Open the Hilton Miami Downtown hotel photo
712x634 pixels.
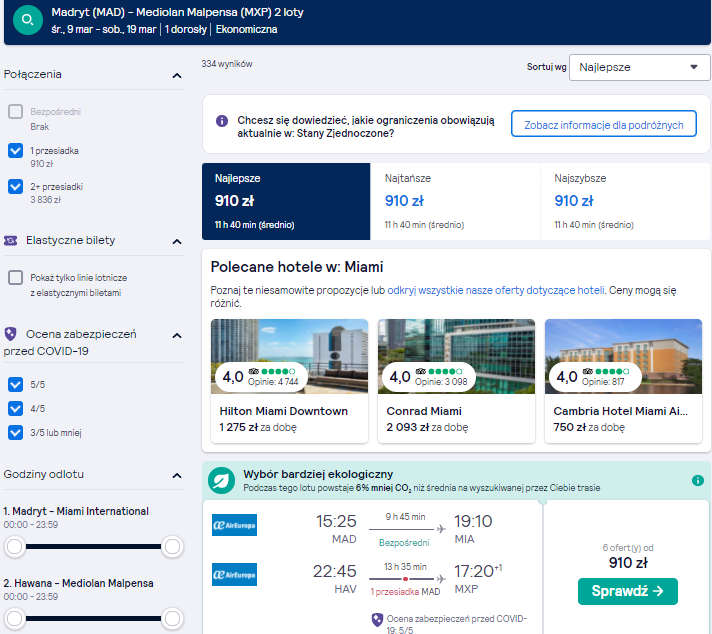[289, 356]
